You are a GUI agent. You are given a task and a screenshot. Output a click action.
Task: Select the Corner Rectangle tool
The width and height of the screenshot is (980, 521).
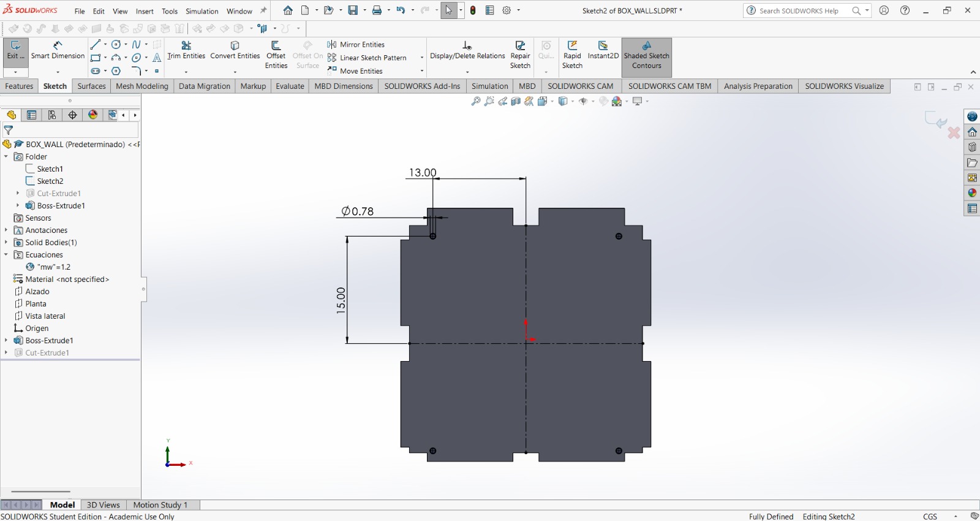point(96,58)
